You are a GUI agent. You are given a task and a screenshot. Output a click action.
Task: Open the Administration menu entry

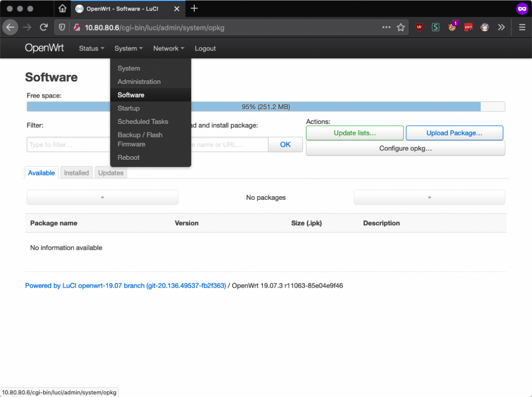coord(151,81)
